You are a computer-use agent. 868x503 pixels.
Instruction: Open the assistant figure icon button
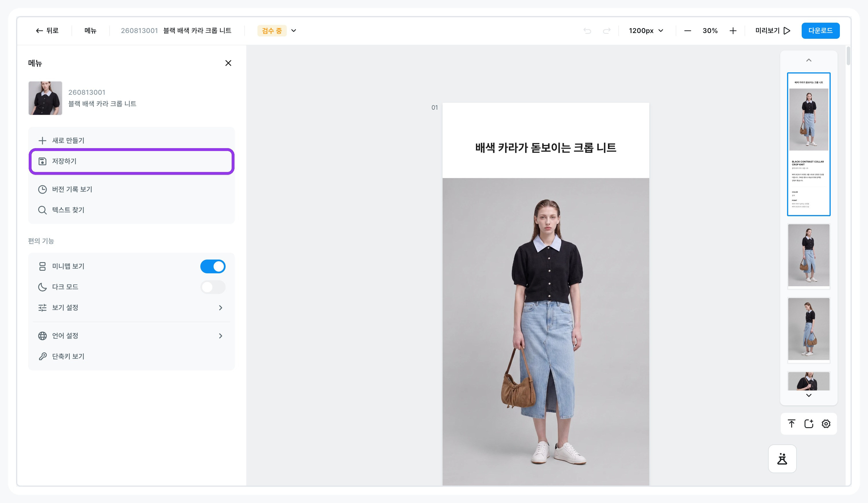pos(782,458)
